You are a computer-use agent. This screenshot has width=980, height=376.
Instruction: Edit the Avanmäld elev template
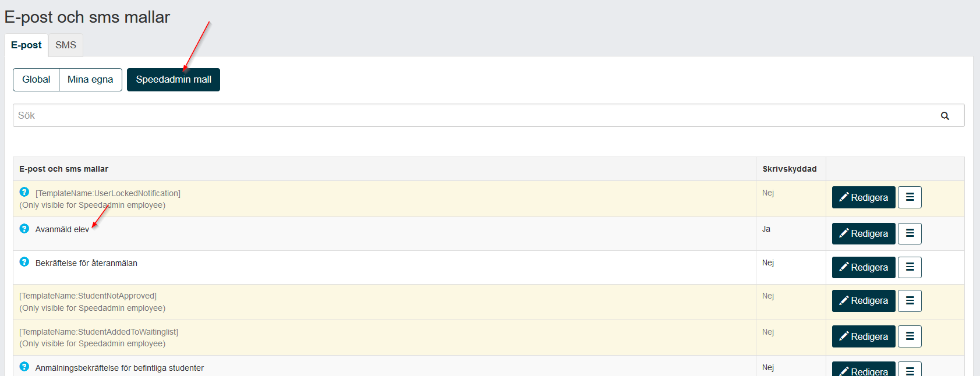[864, 233]
